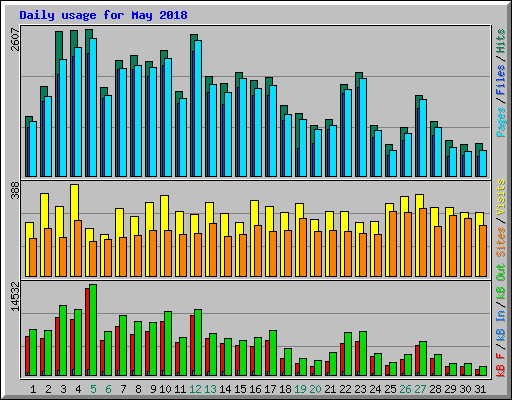Click day 25 on the x-axis
Screen dimensions: 512x400
390,389
